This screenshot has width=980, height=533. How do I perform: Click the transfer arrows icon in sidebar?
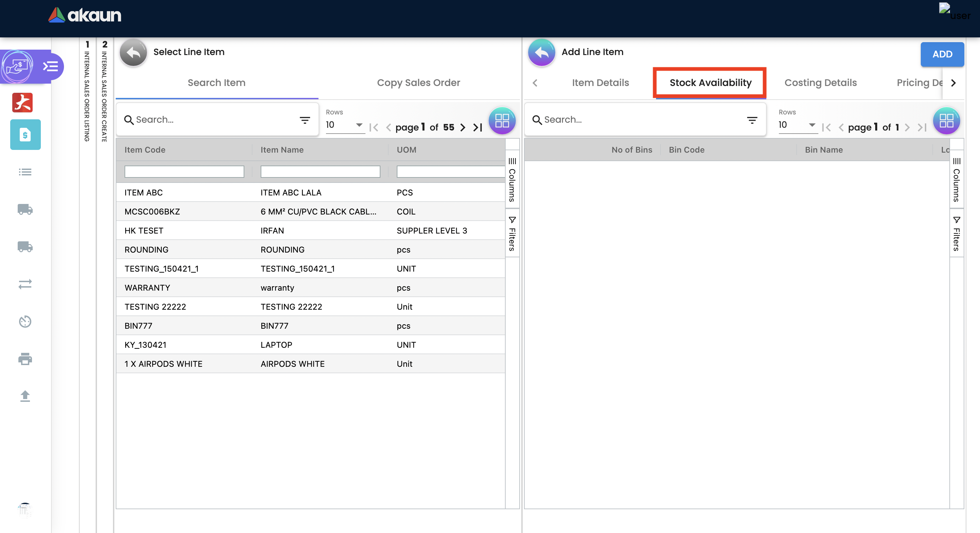[x=25, y=285]
